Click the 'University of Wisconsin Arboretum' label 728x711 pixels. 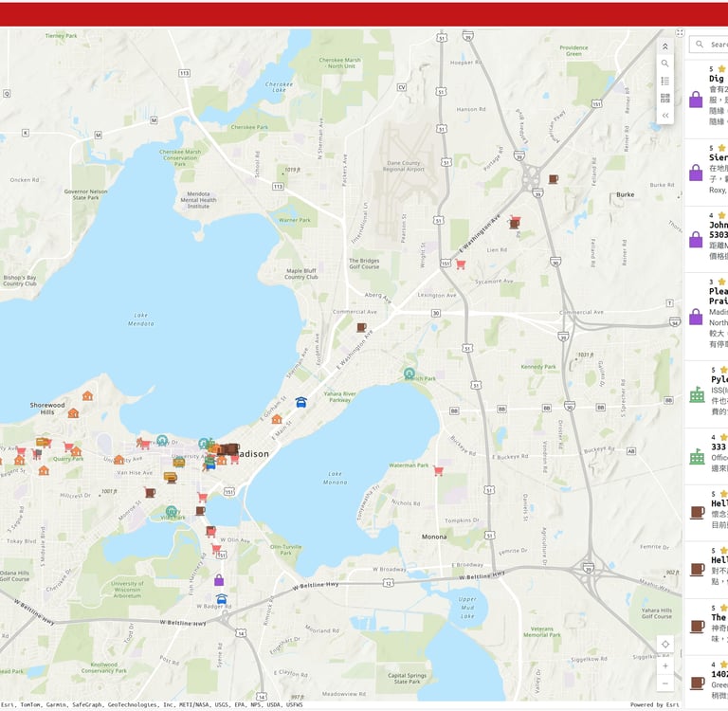click(x=127, y=590)
